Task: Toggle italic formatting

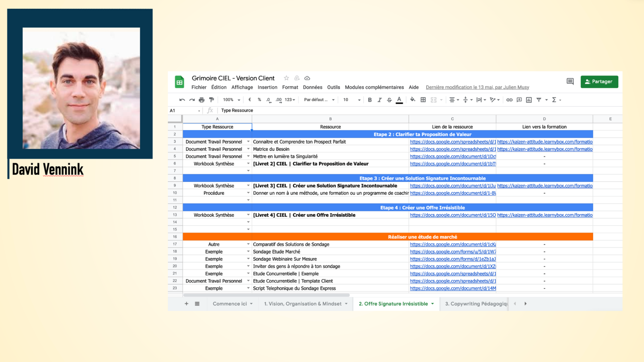Action: click(x=379, y=100)
